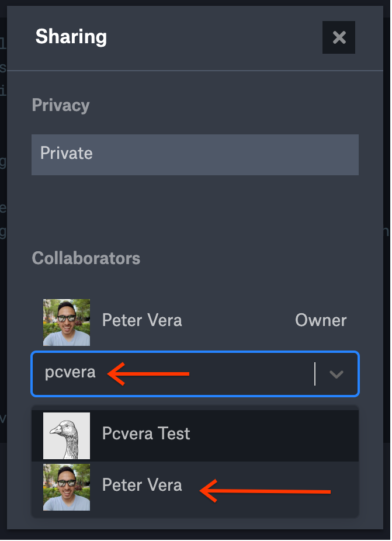Click the Collaborators section heading
The image size is (392, 541).
click(x=86, y=258)
